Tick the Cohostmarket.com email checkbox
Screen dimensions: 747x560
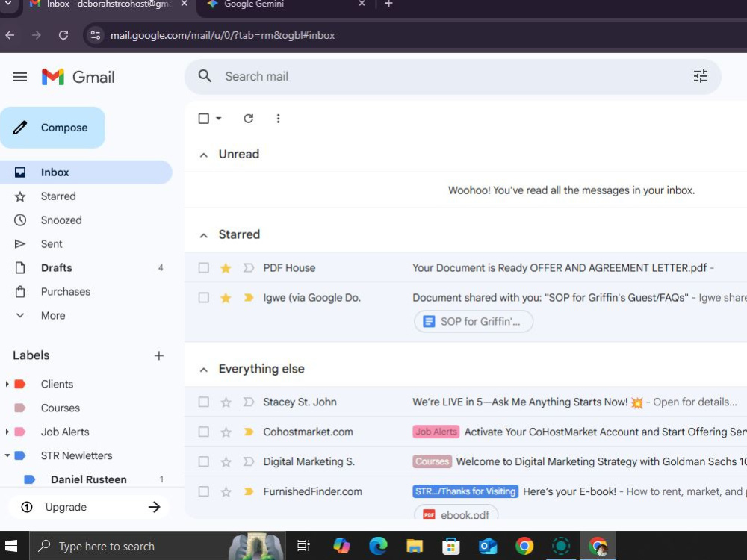pos(203,432)
